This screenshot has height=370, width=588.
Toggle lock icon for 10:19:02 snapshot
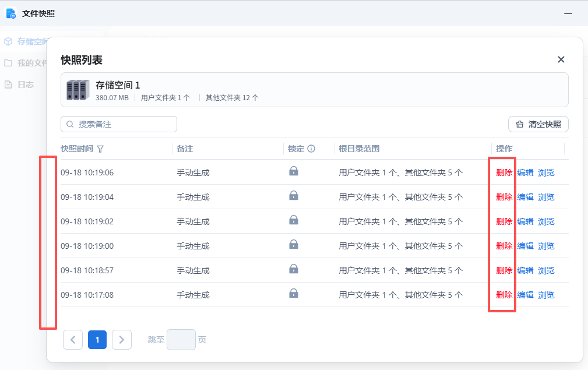click(294, 220)
